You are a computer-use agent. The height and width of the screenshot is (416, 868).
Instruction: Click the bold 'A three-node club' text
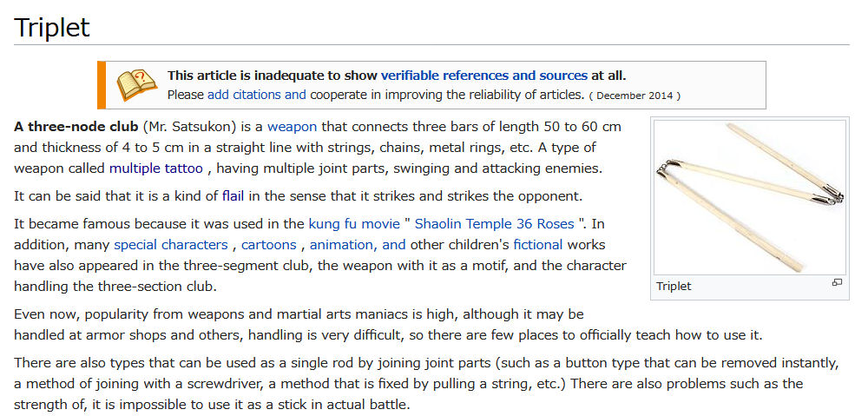pos(75,127)
